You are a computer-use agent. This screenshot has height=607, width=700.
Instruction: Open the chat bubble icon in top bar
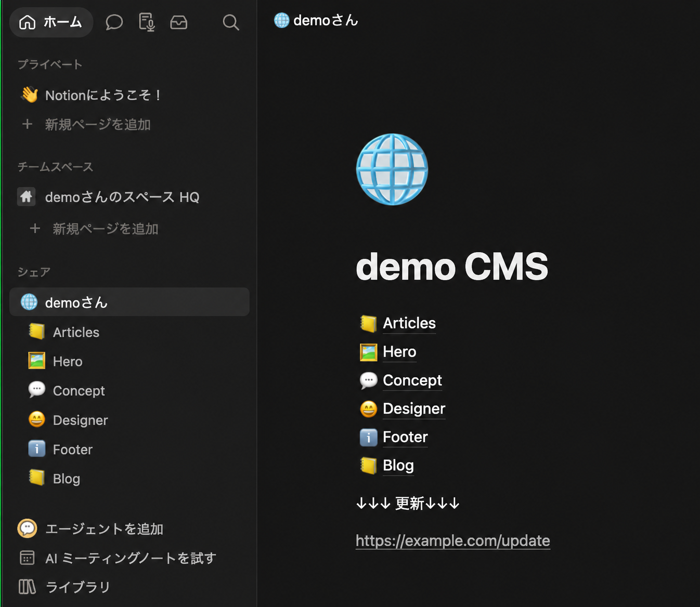click(114, 22)
